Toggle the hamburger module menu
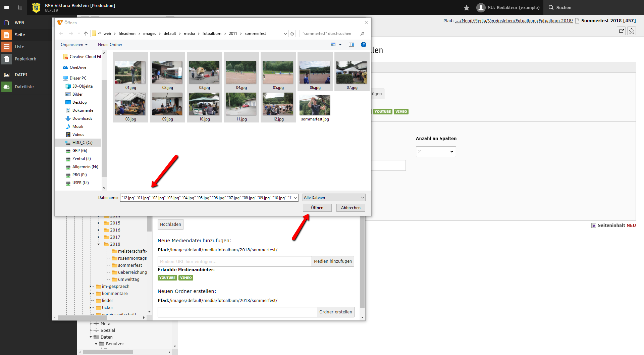644x355 pixels. pos(7,7)
